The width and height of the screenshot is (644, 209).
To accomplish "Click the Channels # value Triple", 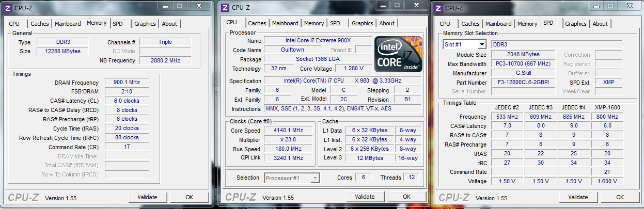I will pos(165,42).
